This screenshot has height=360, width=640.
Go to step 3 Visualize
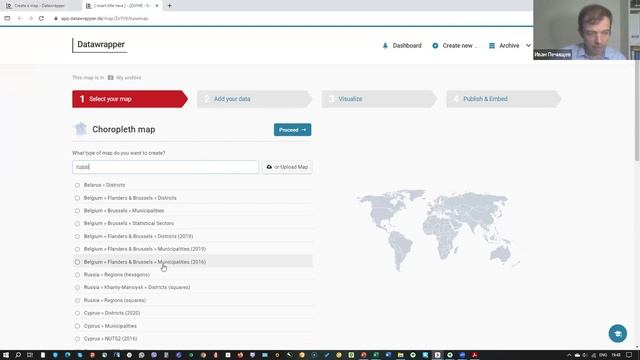(379, 99)
